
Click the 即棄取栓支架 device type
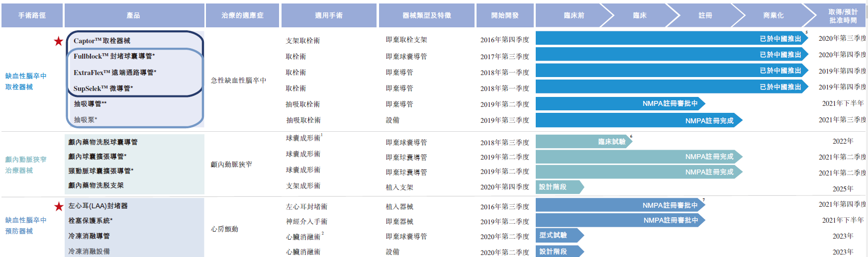tap(406, 40)
